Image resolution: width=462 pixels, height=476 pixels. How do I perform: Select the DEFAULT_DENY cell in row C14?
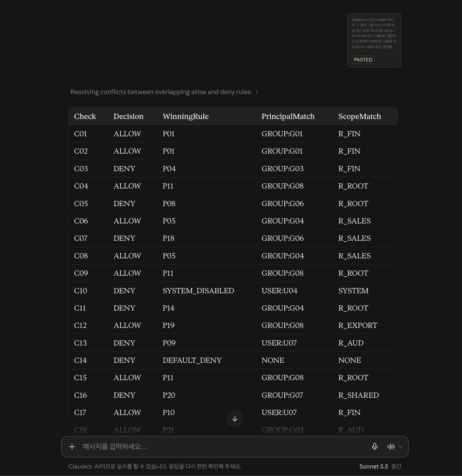(x=192, y=360)
